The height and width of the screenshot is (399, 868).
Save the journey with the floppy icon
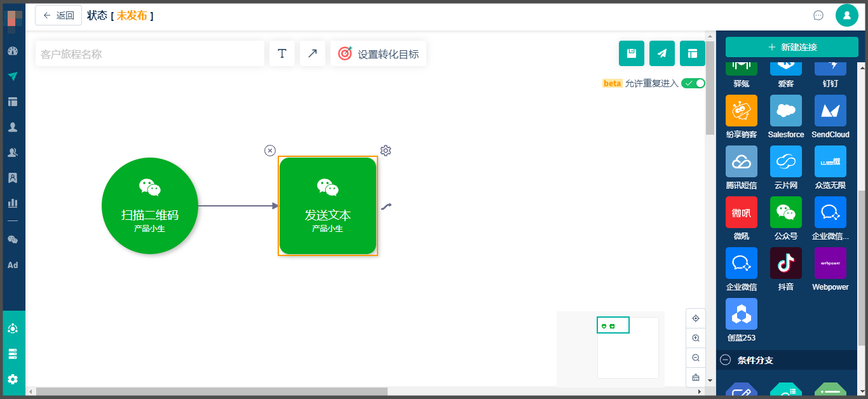pyautogui.click(x=632, y=53)
